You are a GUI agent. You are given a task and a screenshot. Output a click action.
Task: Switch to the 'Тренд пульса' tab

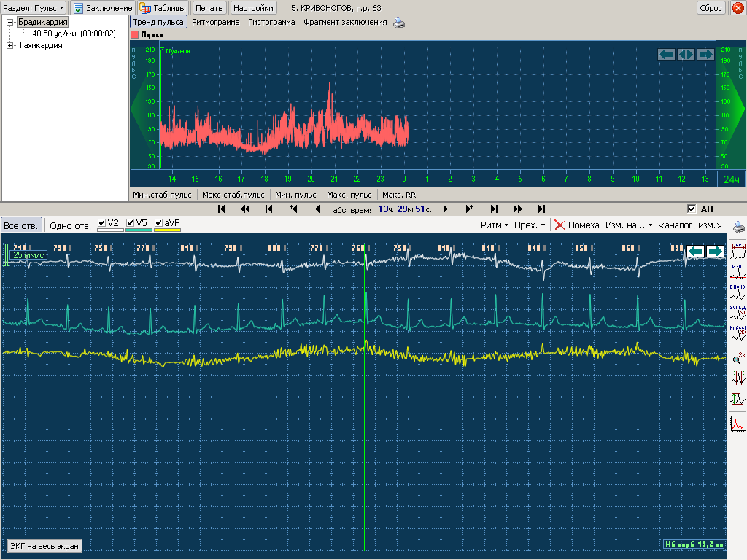click(x=158, y=22)
